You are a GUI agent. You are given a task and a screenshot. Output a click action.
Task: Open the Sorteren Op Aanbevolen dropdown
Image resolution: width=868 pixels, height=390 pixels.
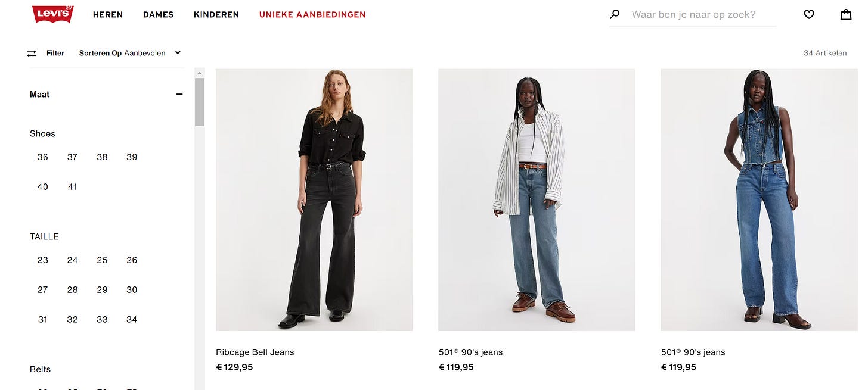point(130,53)
